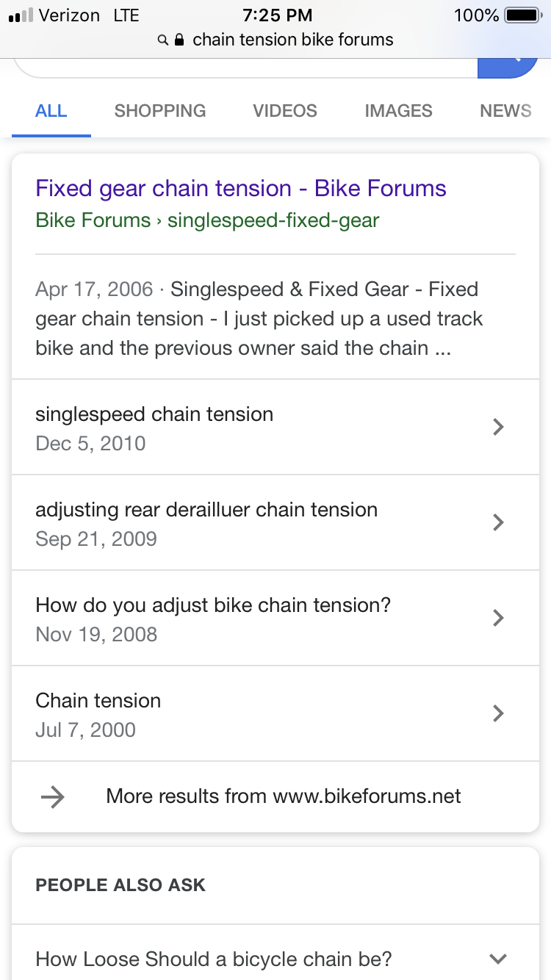Screen dimensions: 551x980
Task: Expand the question's down chevron
Action: pos(498,959)
